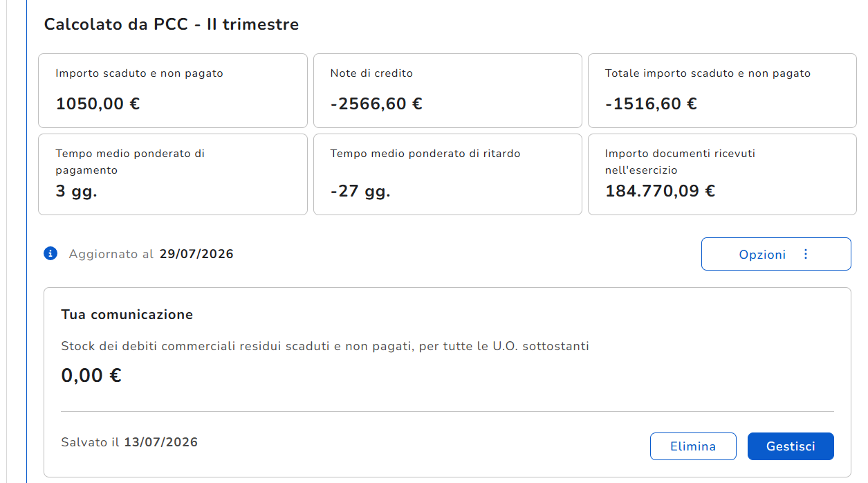Click the Salvato il 13/07/2026 text
Viewport: 868px width, 483px height.
[x=129, y=442]
